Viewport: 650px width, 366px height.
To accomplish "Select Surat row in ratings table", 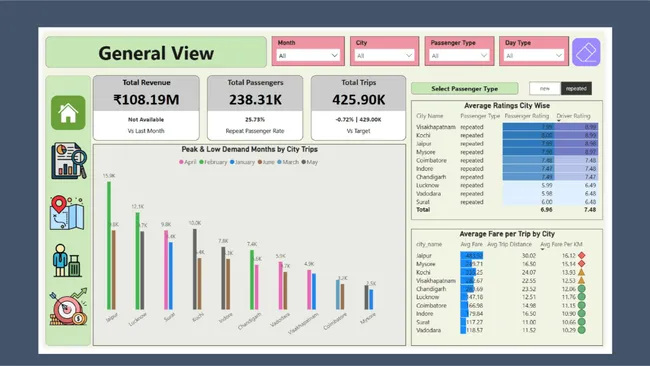I will [507, 202].
